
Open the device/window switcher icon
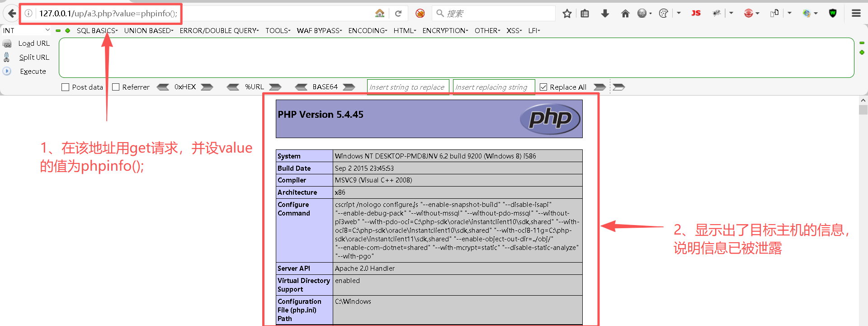774,13
